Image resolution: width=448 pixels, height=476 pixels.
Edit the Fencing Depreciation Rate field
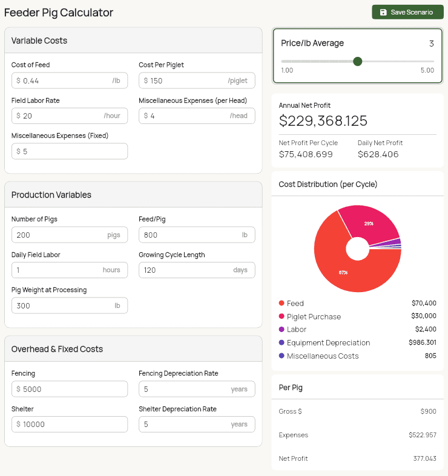click(x=185, y=389)
